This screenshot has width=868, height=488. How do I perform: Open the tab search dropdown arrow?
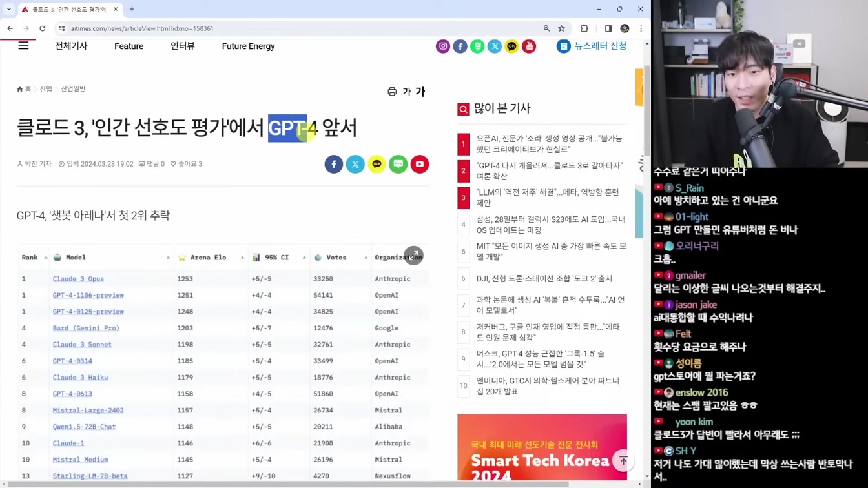[8, 9]
